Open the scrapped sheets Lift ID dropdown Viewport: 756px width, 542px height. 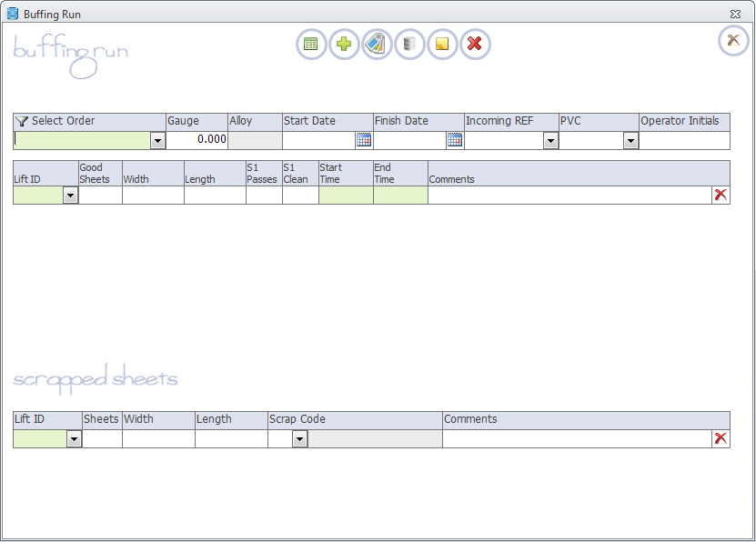pos(74,439)
